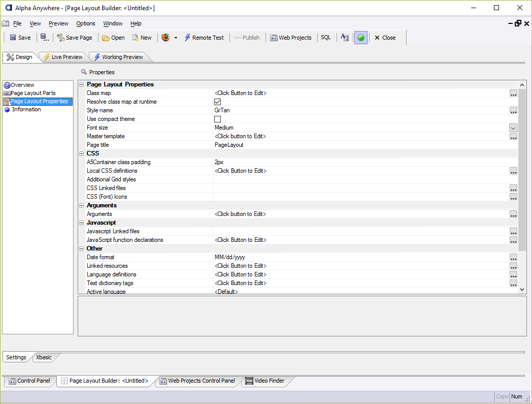Click the New page button
532x404 pixels.
tap(142, 38)
